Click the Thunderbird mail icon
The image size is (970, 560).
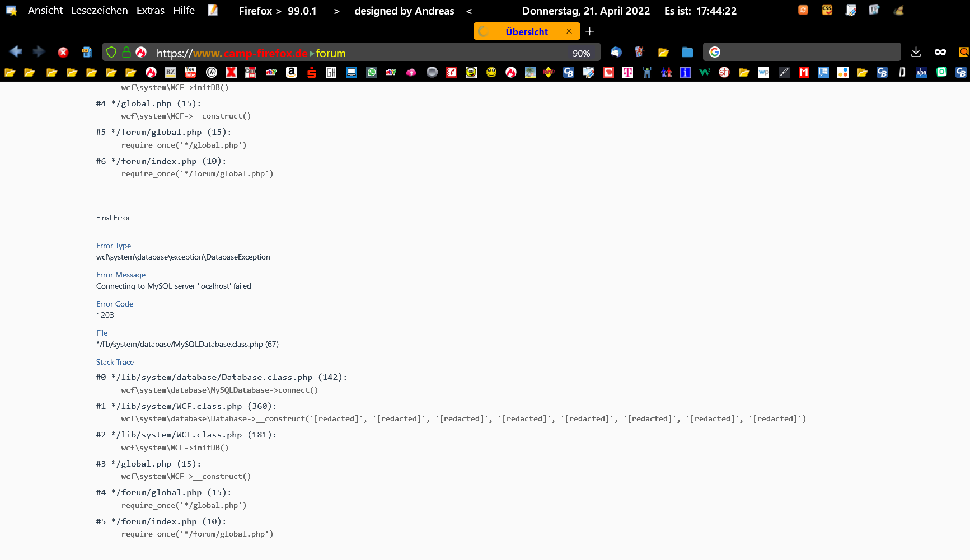(616, 52)
